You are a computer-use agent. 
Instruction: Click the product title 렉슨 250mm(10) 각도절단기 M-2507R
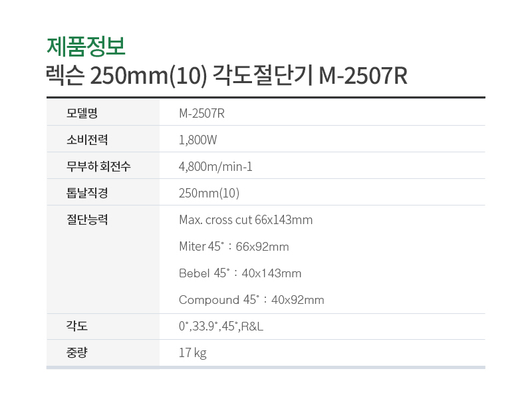[x=227, y=75]
